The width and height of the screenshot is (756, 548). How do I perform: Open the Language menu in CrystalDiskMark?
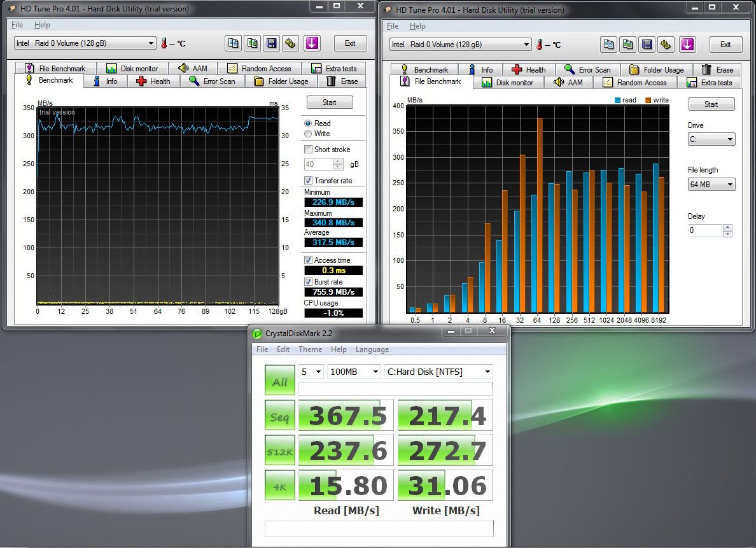372,349
